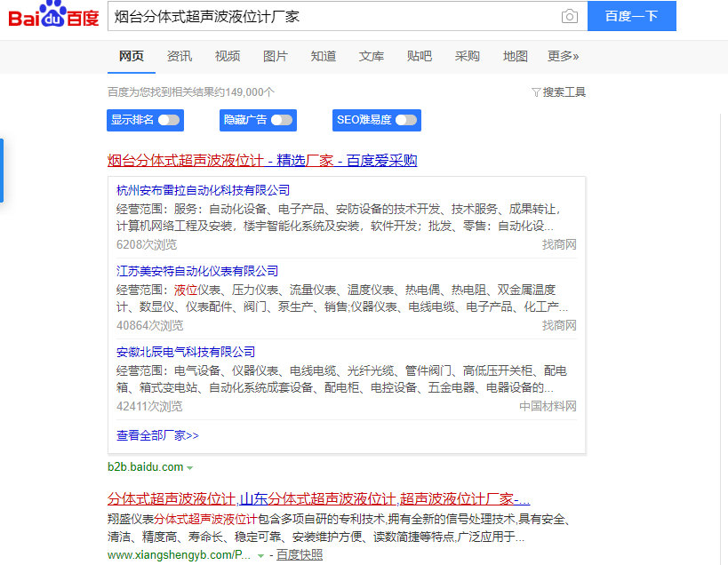
Task: Open the 百度快照 cached page link
Action: pyautogui.click(x=300, y=555)
